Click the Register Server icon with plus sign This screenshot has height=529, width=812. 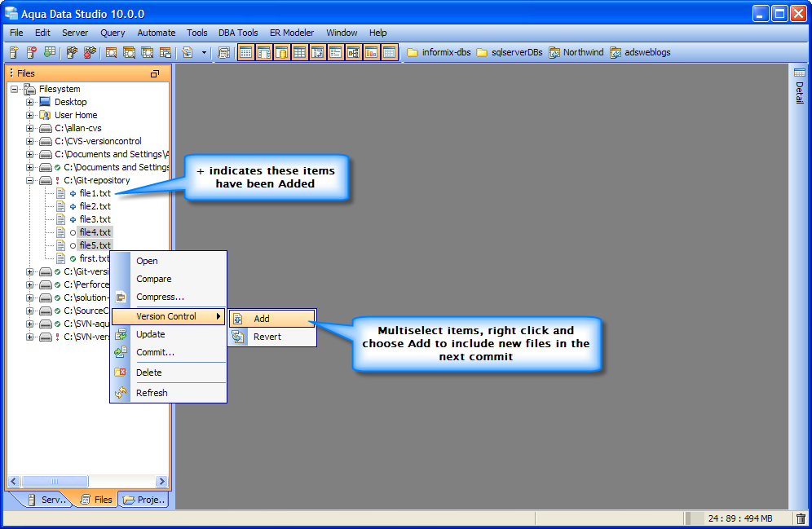tap(14, 52)
